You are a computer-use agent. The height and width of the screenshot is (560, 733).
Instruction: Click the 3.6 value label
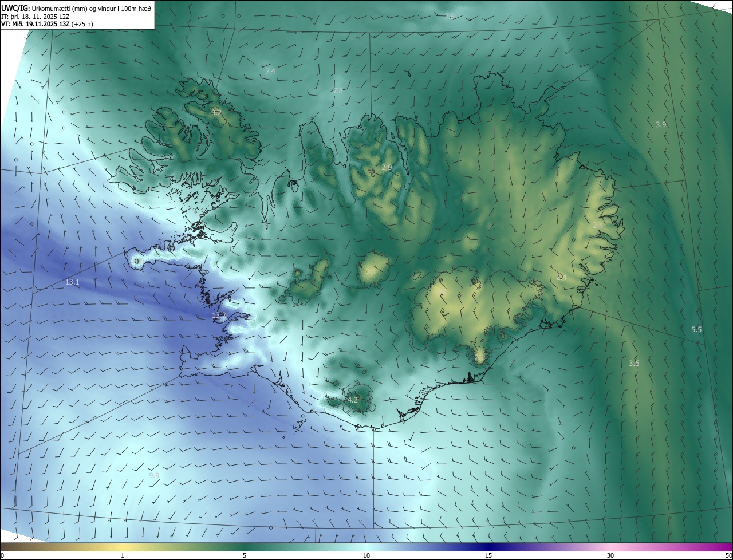(634, 363)
